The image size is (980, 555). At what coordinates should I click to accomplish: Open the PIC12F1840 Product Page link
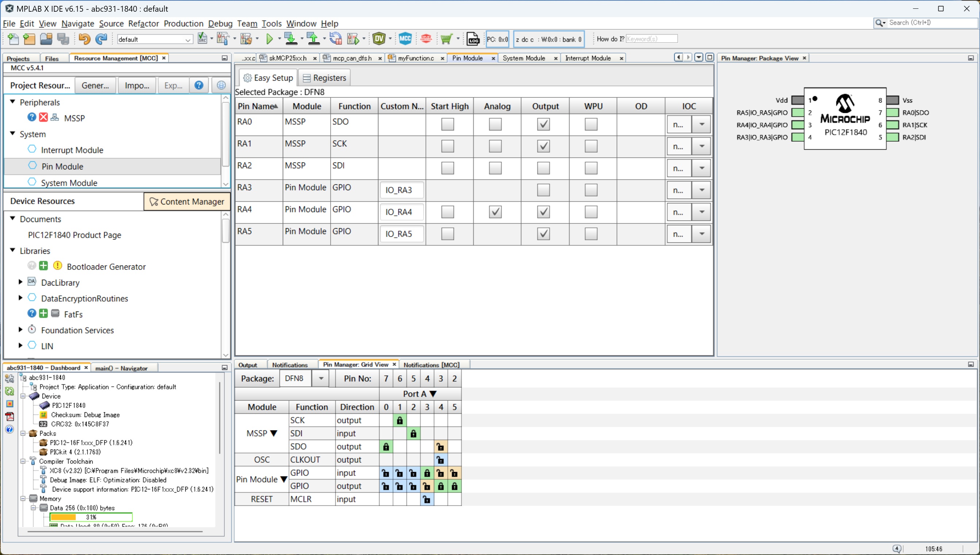pyautogui.click(x=75, y=235)
